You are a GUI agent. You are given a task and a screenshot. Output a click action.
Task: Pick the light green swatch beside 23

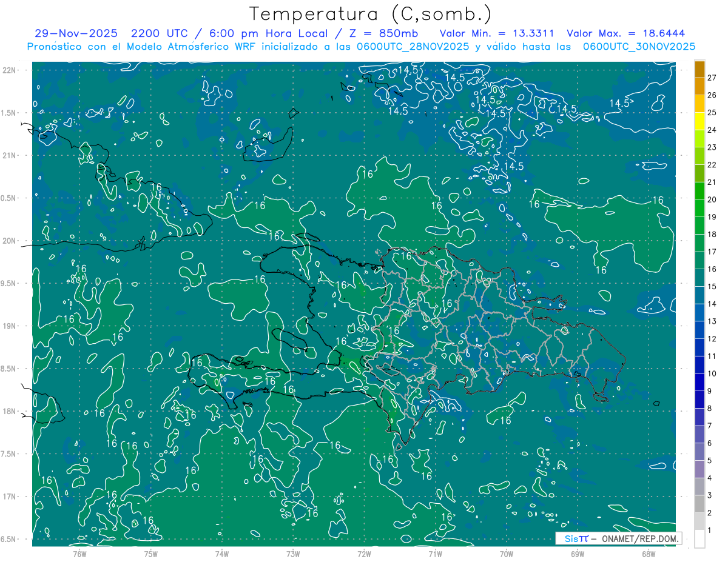click(x=699, y=139)
